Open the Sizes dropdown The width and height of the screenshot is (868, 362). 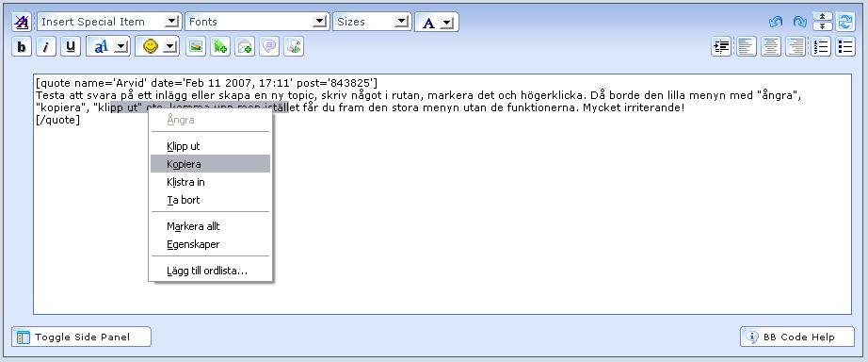[x=372, y=22]
